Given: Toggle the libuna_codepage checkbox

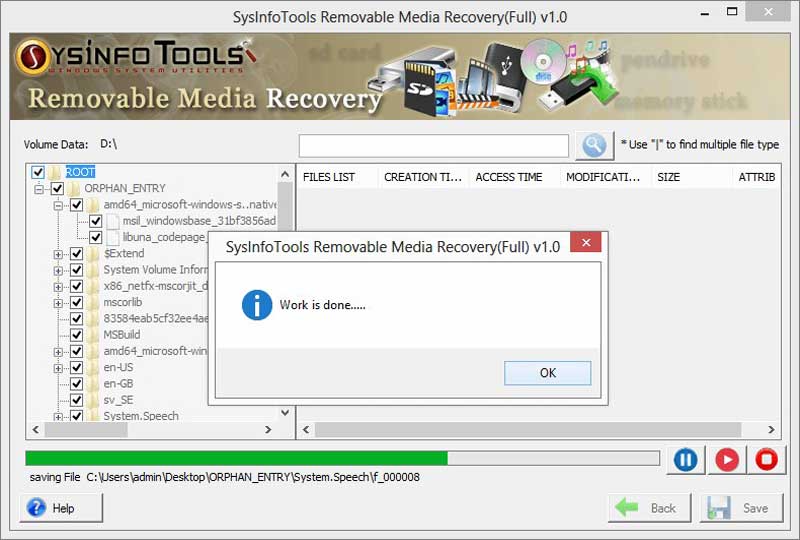Looking at the screenshot, I should point(95,237).
